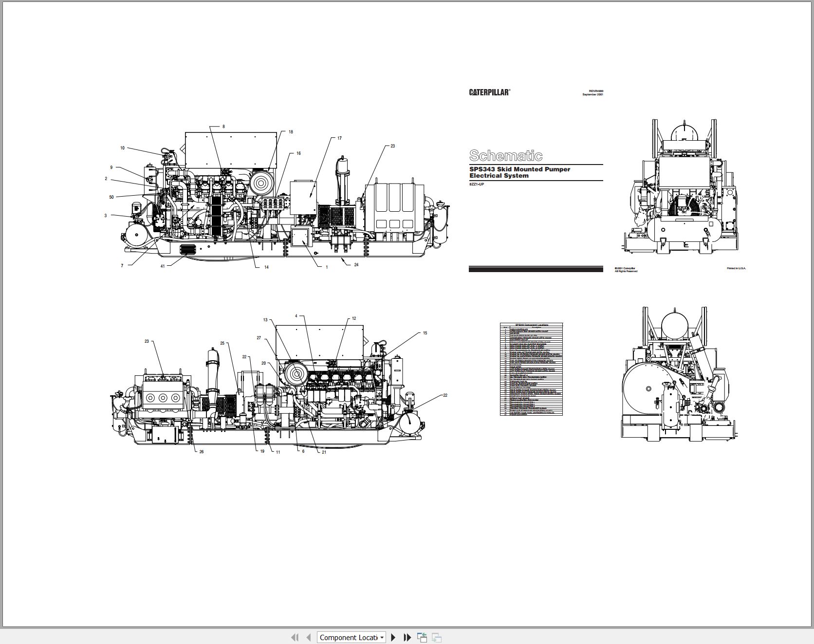Screen dimensions: 814x644
Task: Click the SPS343 Component Locations table
Action: pyautogui.click(x=531, y=369)
